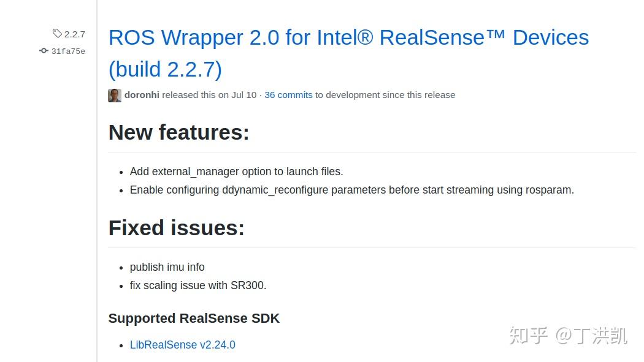Click the SR300 scaling fix entry
Screen dimensions: 644x362
(198, 285)
